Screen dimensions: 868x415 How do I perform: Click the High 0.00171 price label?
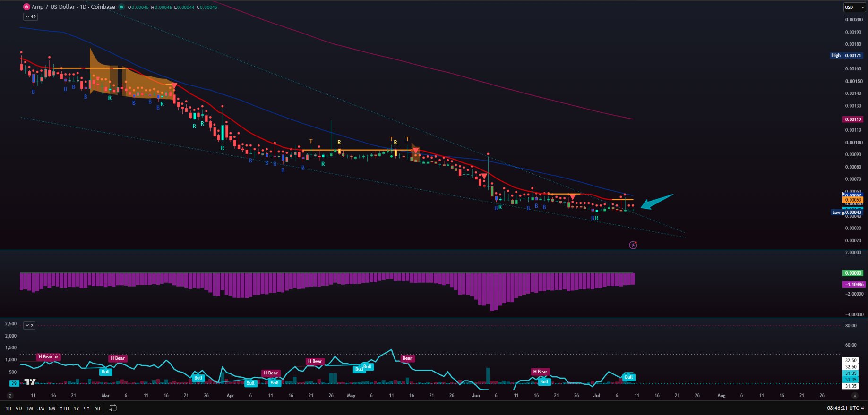847,55
